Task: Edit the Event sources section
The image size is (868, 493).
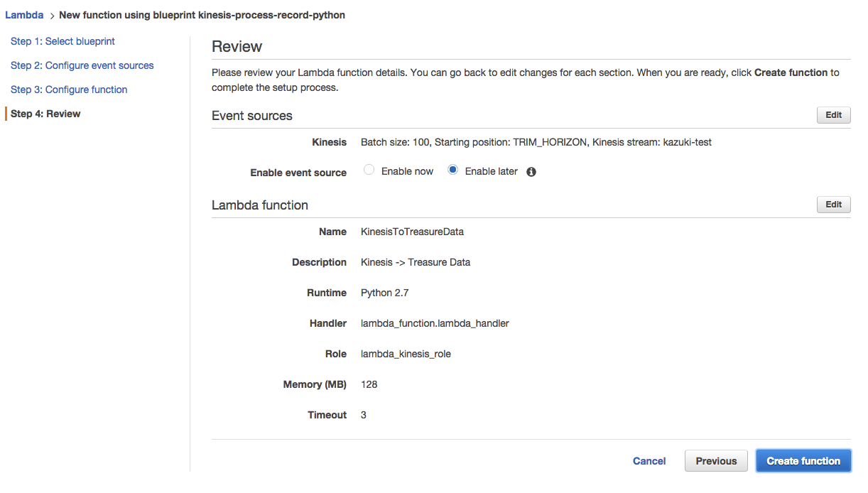Action: click(833, 115)
